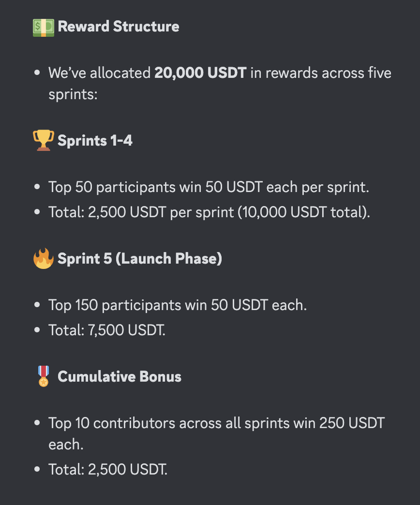Click the Sprint 5 (Launch Phase) heading

coord(140,258)
